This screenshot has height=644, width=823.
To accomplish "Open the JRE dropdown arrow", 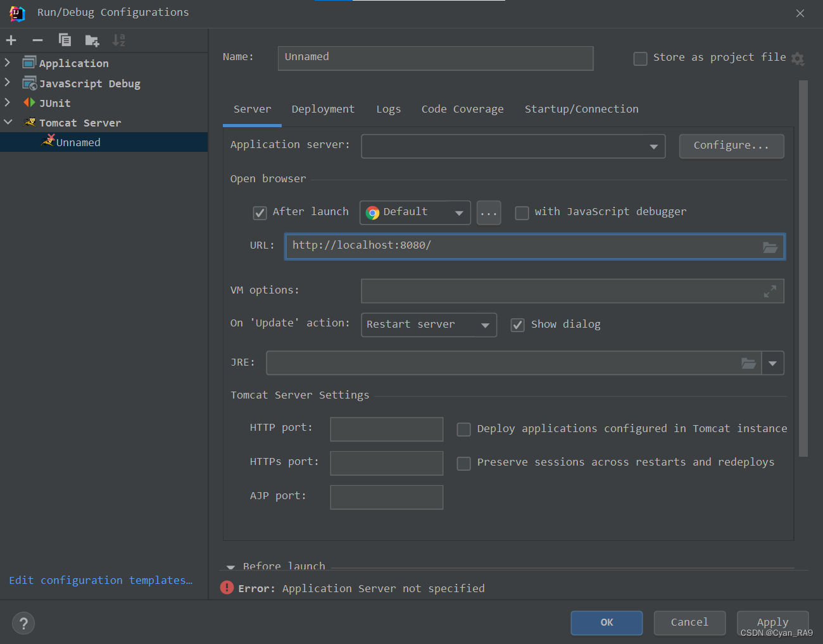I will click(x=772, y=363).
